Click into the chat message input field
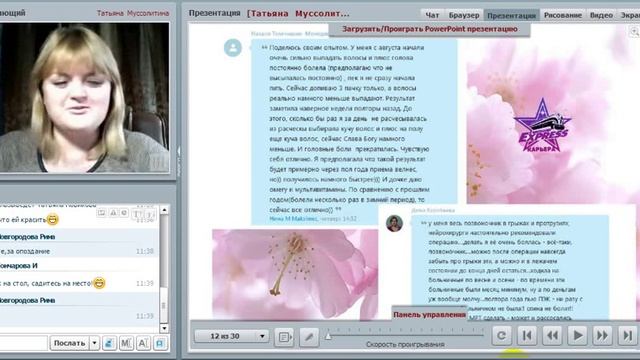640x360 pixels. pos(24,343)
